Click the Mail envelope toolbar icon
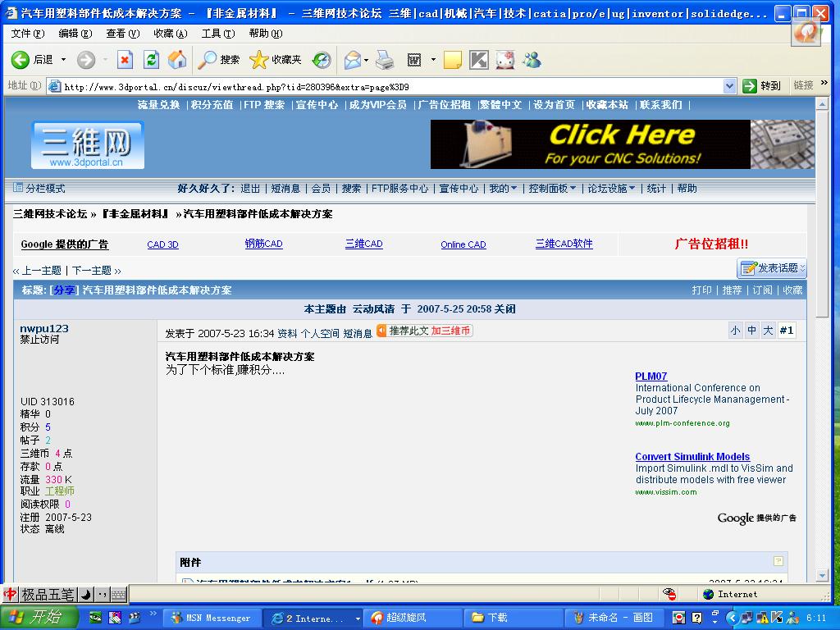The width and height of the screenshot is (840, 630). (x=353, y=60)
